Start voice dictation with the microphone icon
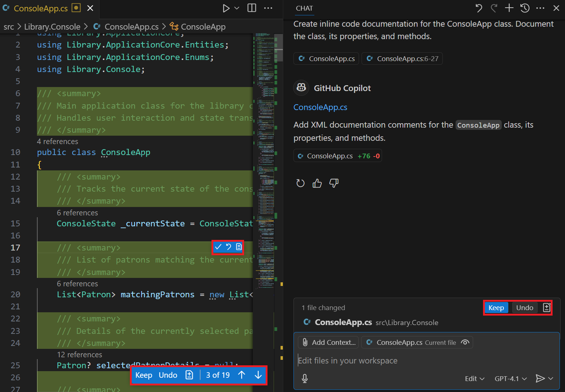565x392 pixels. click(x=305, y=378)
